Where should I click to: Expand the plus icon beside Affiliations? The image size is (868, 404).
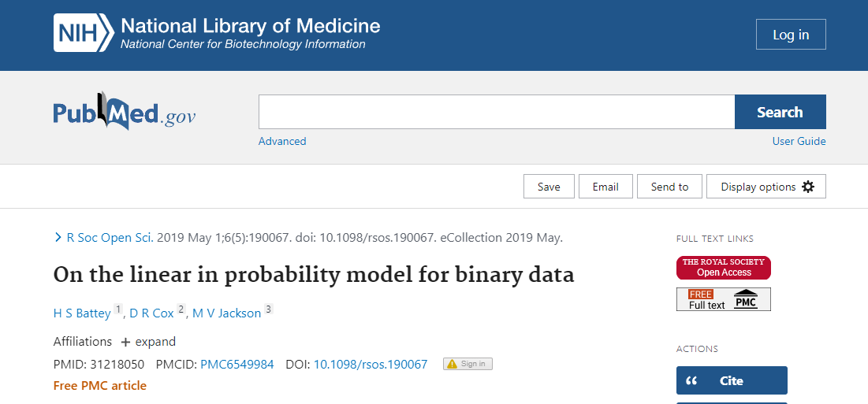(125, 342)
